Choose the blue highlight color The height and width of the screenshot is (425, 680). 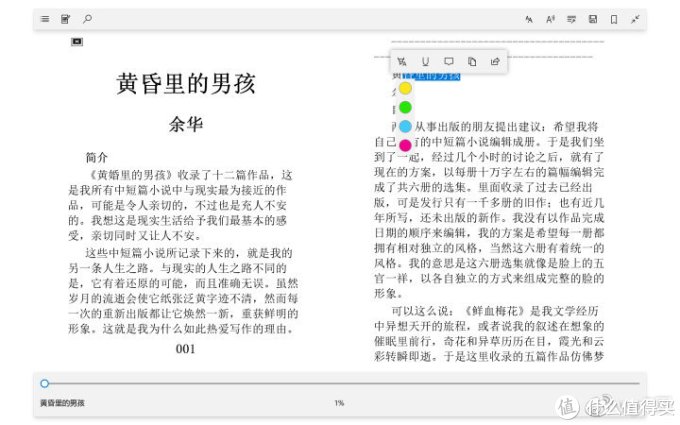405,126
